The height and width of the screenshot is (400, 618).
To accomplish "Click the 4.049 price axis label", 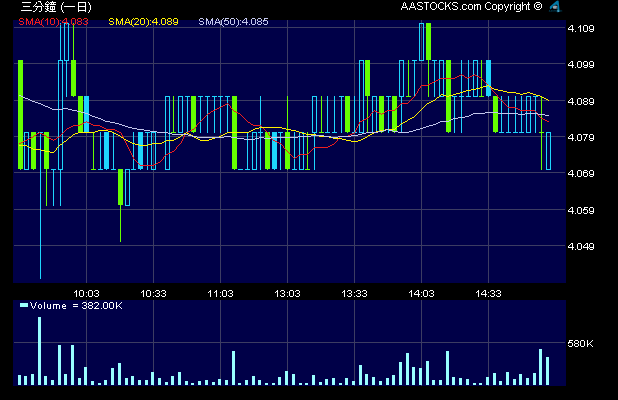I will (x=581, y=246).
